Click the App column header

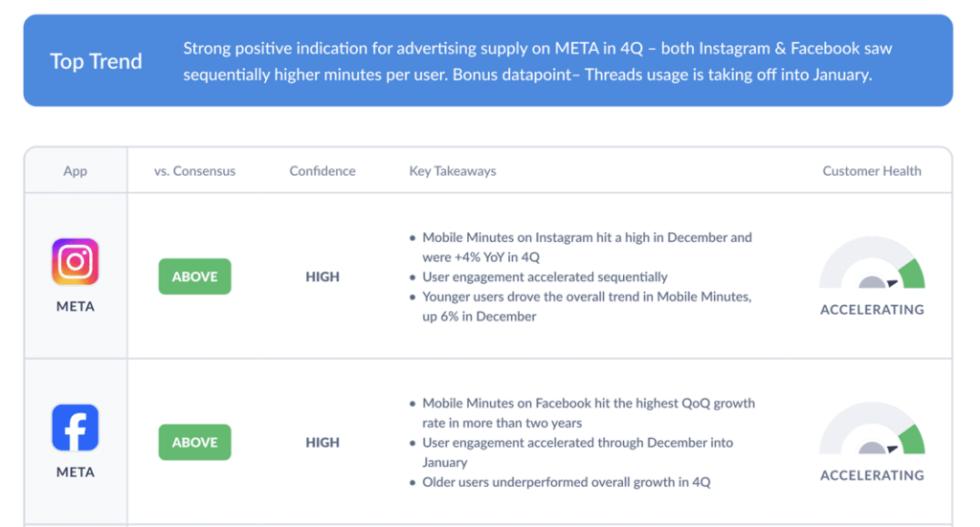click(x=76, y=171)
